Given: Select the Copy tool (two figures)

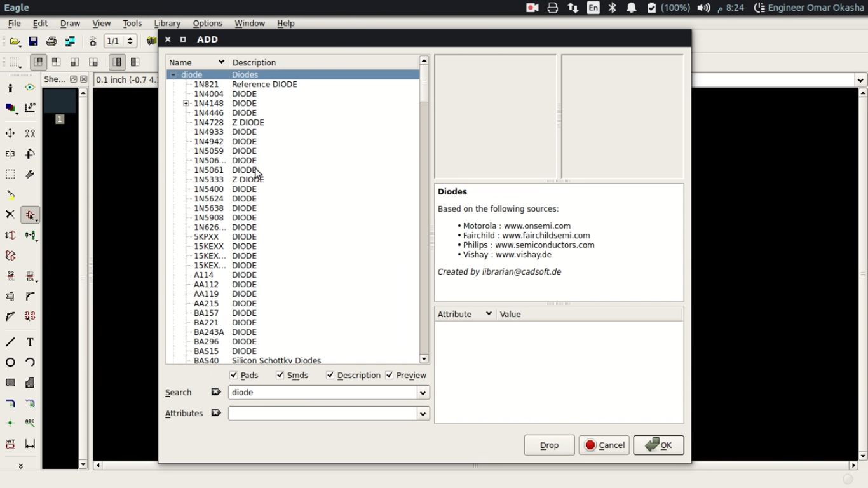Looking at the screenshot, I should click(30, 133).
